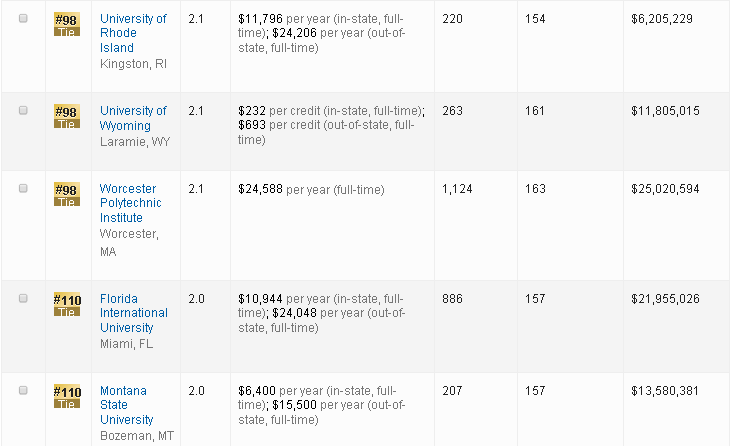Select the #98 Tie badge for Worcester Polytechnic
This screenshot has height=446, width=731.
(x=66, y=195)
